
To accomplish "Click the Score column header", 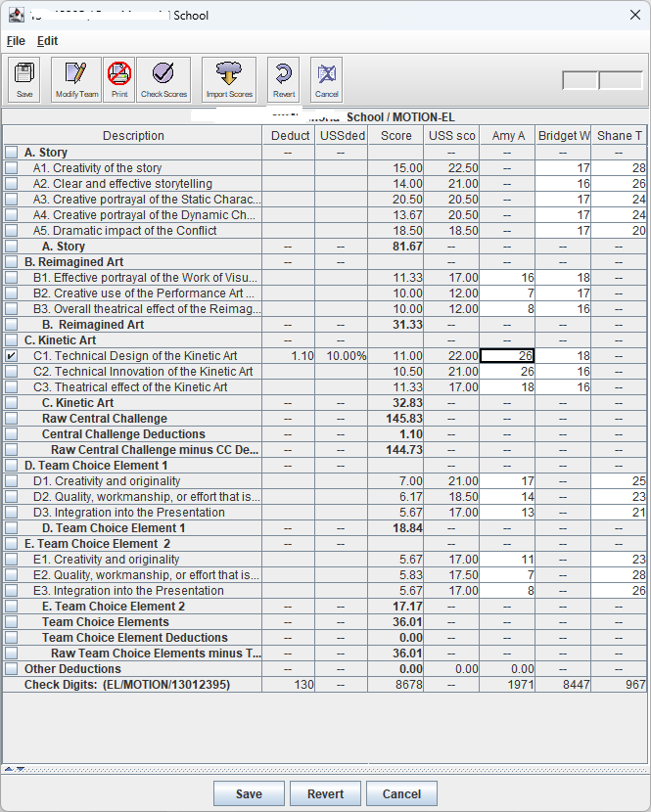I will tap(396, 136).
